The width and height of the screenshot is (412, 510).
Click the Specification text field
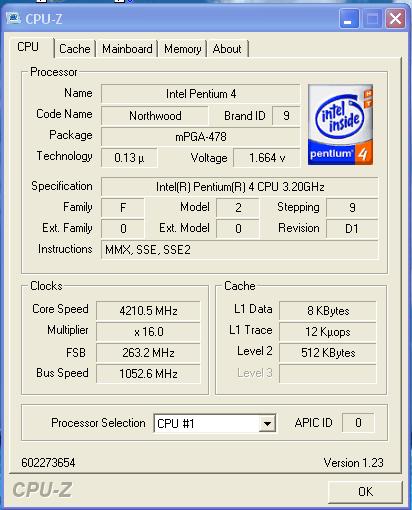(240, 187)
